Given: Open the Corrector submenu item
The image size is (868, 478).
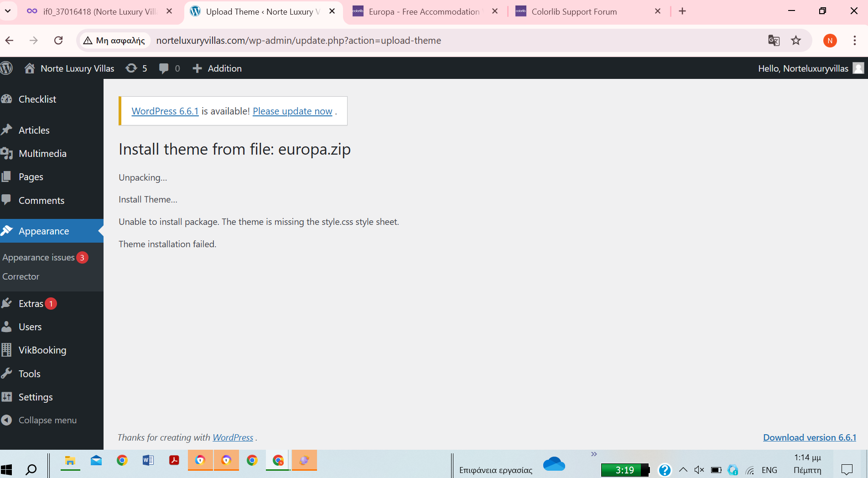Looking at the screenshot, I should point(21,276).
